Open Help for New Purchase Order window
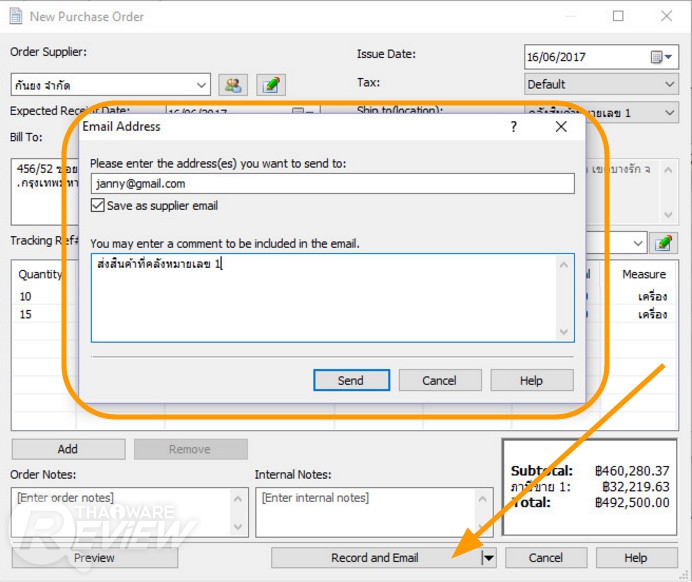 [636, 558]
